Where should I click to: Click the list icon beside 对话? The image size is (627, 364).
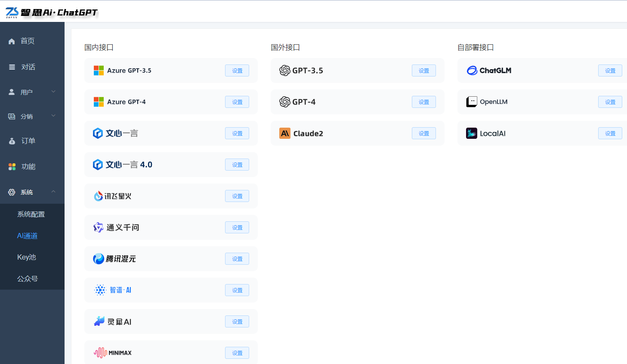[12, 67]
